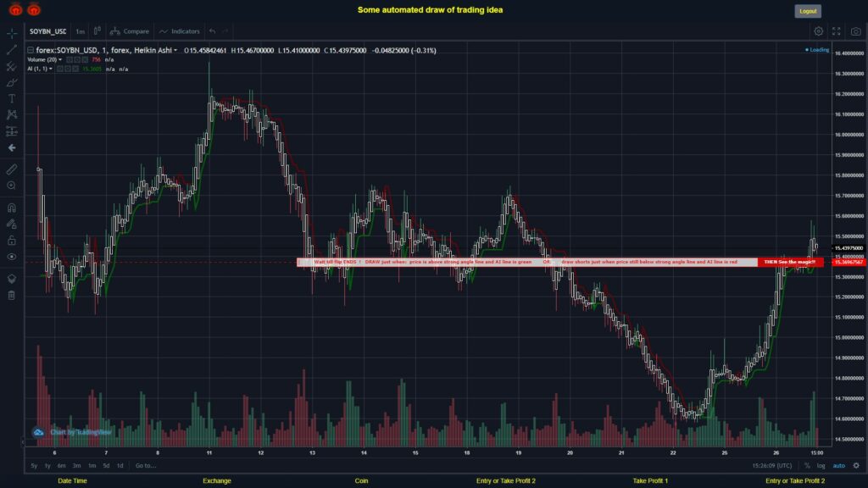The width and height of the screenshot is (868, 488).
Task: Click the SOYBN_USD symbol search field
Action: point(47,31)
